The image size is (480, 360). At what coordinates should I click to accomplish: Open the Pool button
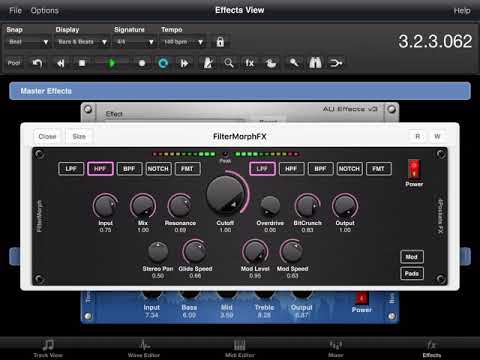14,63
